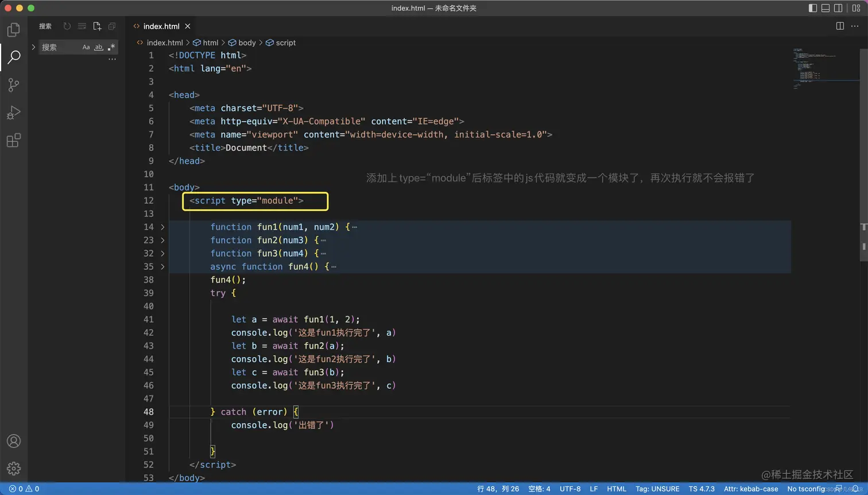
Task: Change indentation via 空格: 4
Action: [539, 489]
